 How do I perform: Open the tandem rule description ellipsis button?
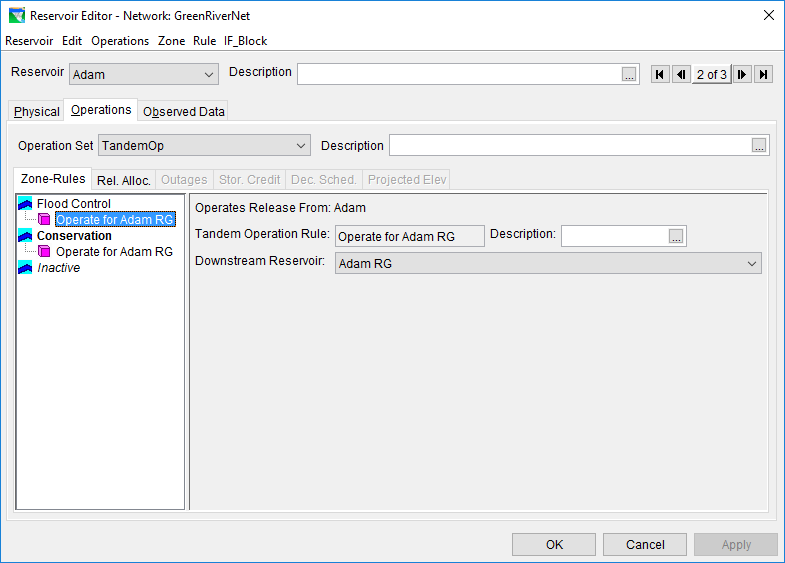tap(676, 236)
